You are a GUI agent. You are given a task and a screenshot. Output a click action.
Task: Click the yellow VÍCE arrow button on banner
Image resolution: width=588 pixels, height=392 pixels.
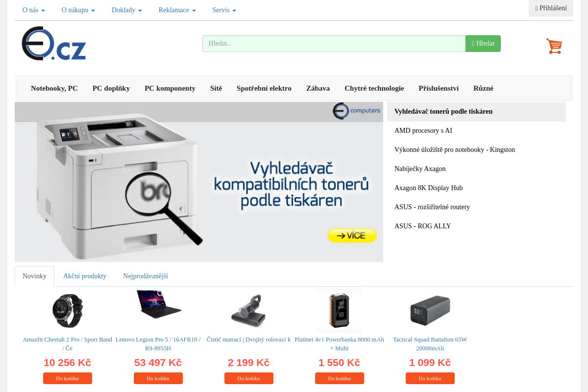click(352, 235)
